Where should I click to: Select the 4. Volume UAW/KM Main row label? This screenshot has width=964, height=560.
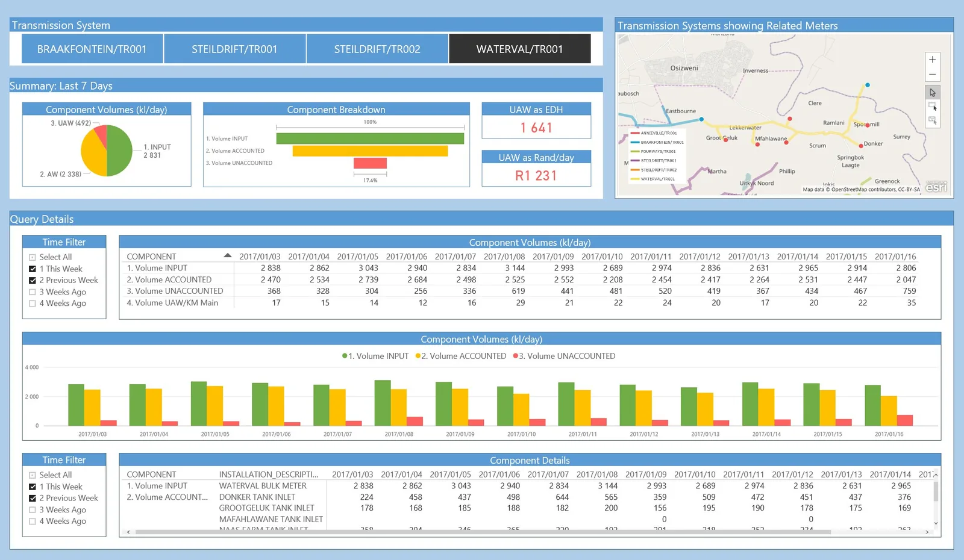tap(173, 303)
